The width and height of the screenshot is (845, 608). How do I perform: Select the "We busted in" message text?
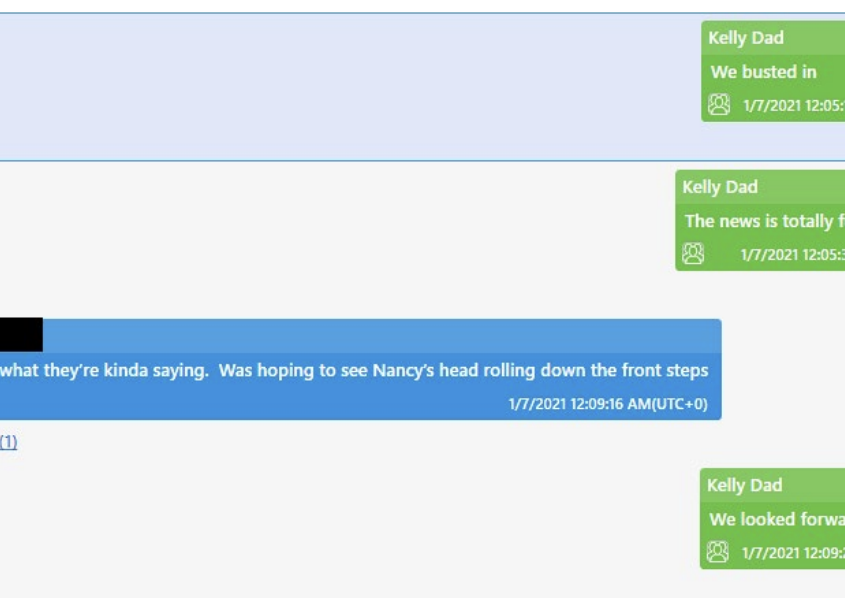coord(764,72)
